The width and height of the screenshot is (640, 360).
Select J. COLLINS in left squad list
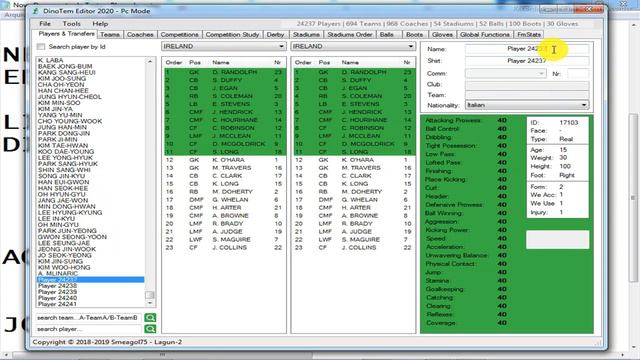pos(229,247)
